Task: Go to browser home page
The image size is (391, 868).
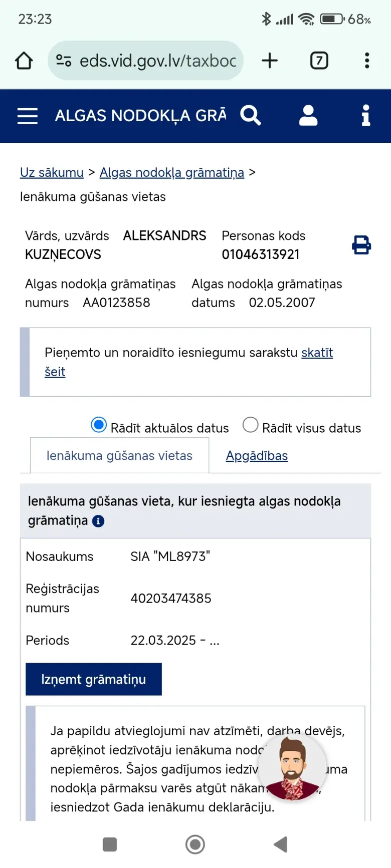Action: click(24, 61)
